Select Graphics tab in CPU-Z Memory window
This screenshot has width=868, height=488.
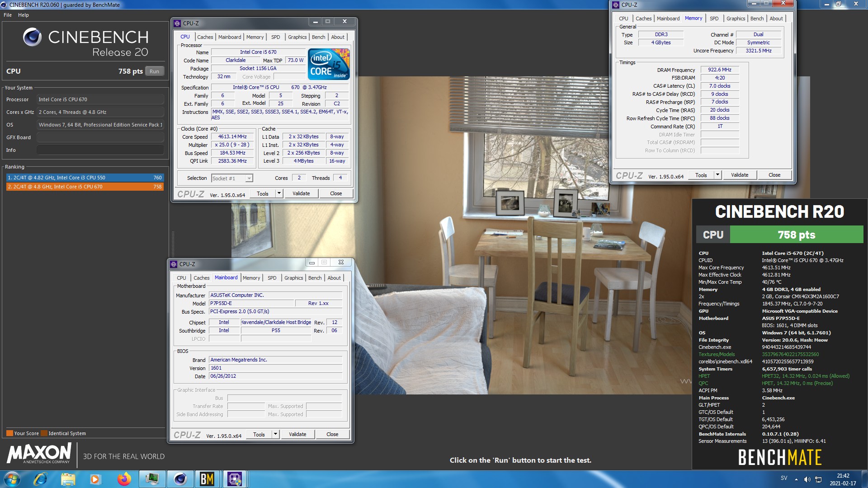[736, 19]
